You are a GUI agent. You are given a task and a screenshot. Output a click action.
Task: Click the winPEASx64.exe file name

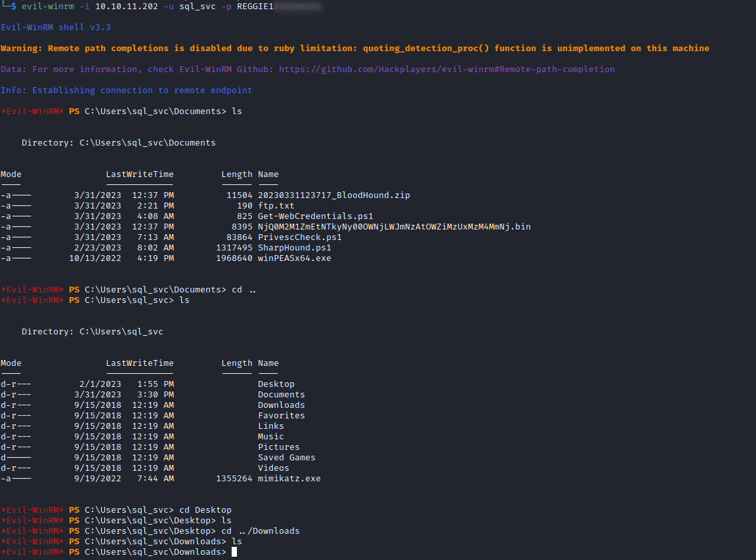click(x=294, y=258)
